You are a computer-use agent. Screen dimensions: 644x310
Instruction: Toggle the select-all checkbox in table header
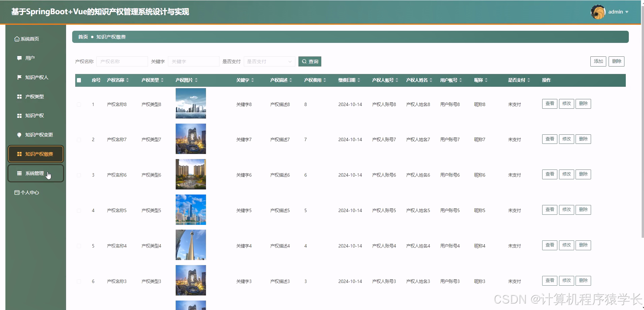(x=79, y=80)
